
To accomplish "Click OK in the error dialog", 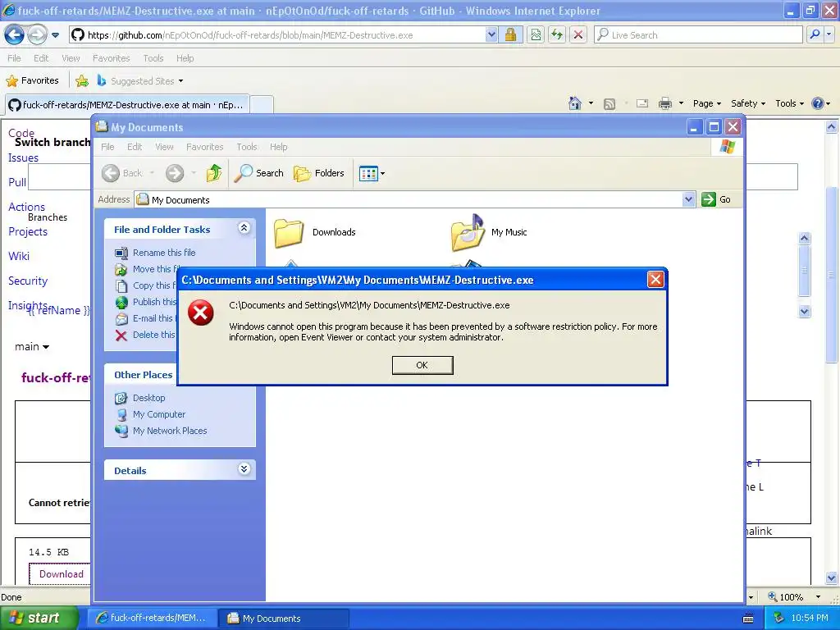I will pos(422,365).
